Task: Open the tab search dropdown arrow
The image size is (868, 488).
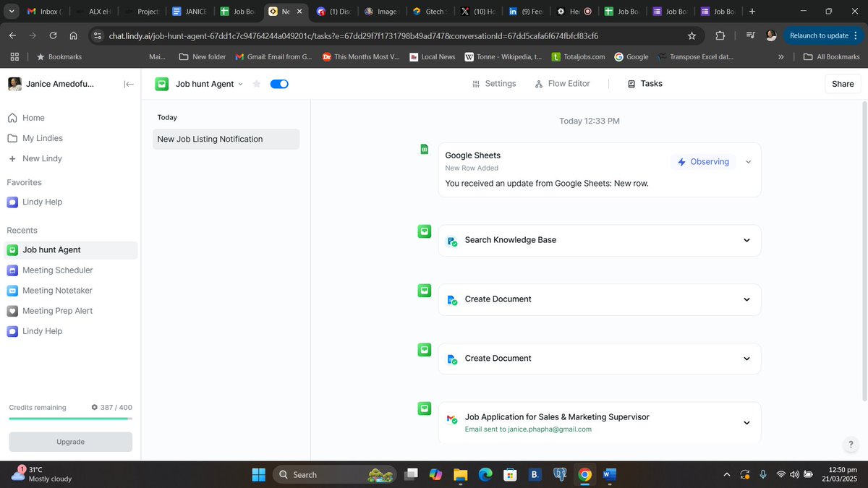Action: [11, 12]
